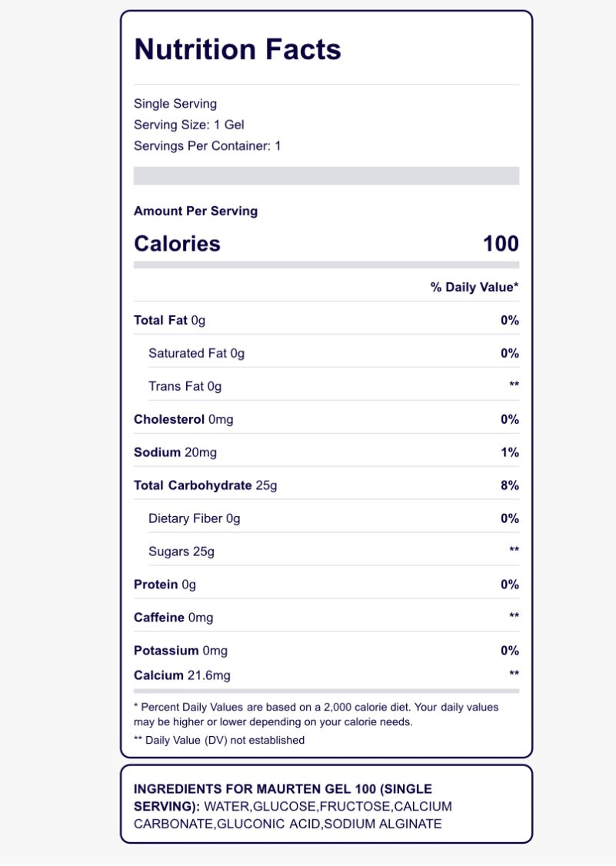Click the Daily Value not established footnote

219,740
